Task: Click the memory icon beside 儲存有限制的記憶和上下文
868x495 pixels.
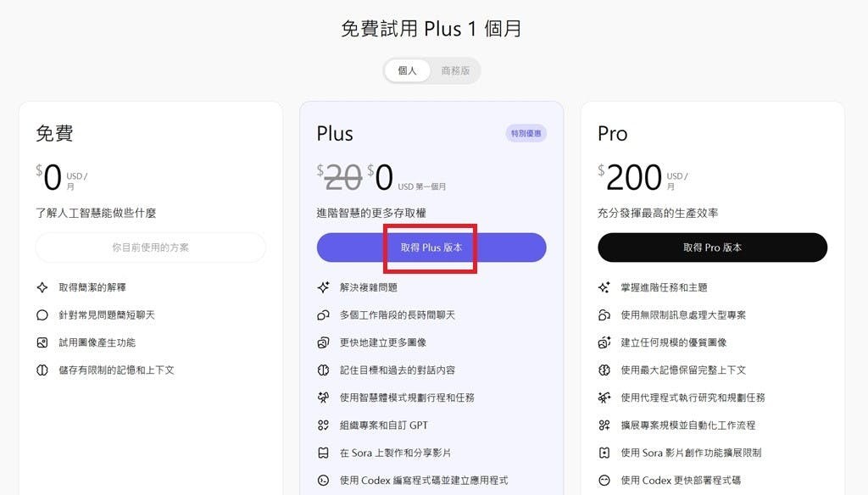Action: tap(42, 370)
